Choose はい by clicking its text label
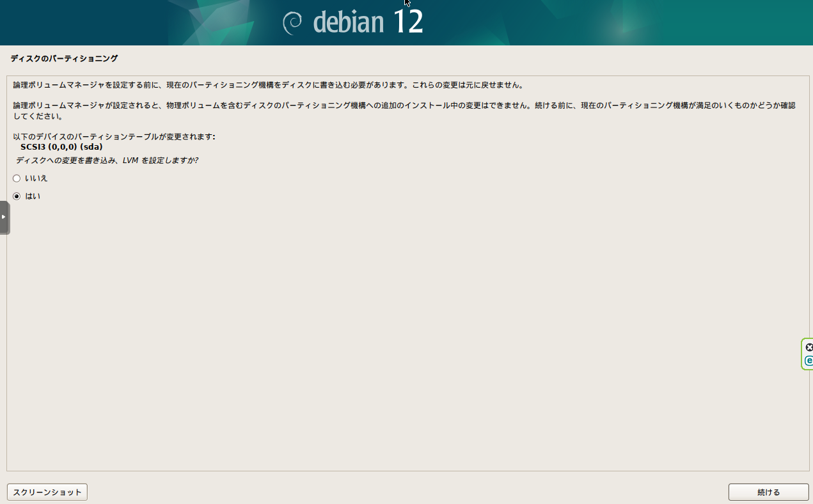 click(33, 196)
